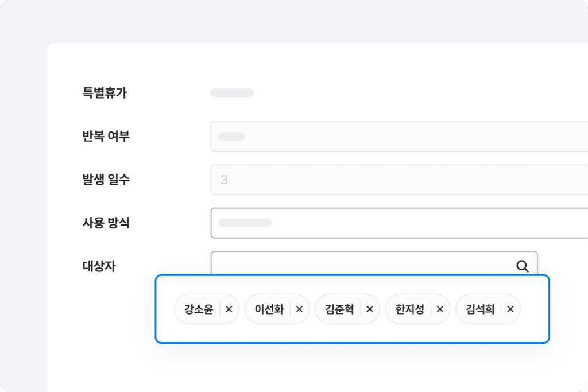Click the search magnifier icon in 대상자 field

[x=522, y=266]
